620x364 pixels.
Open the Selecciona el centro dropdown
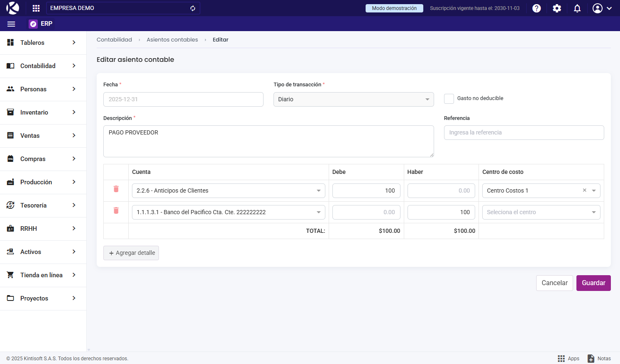pos(541,213)
